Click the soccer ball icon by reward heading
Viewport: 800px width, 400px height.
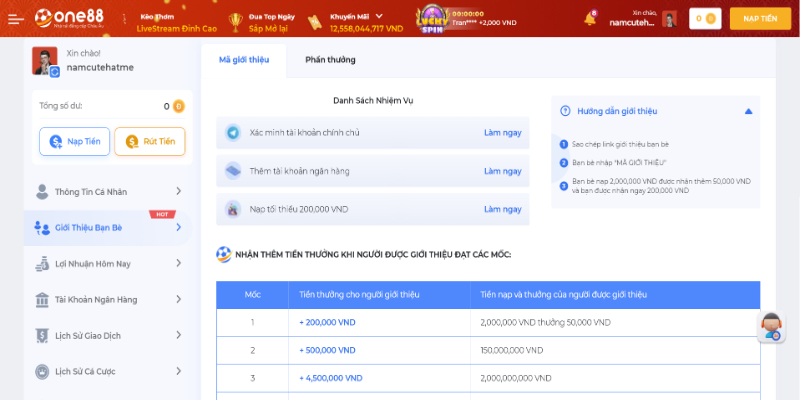(223, 254)
